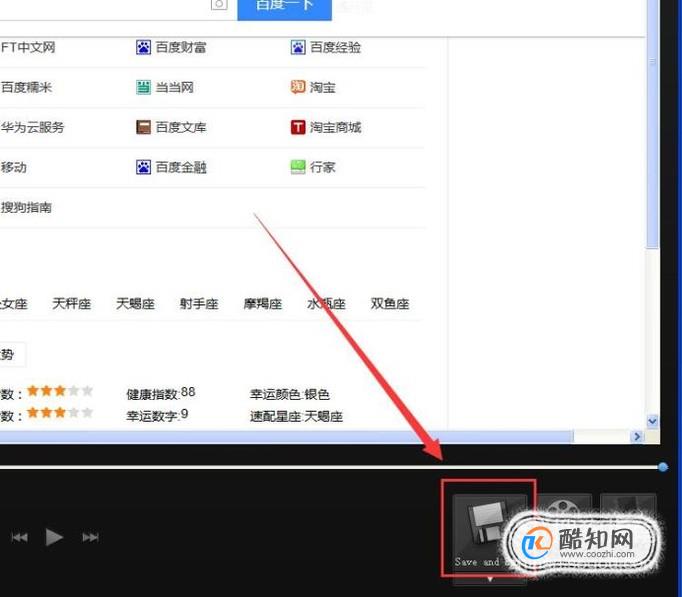The width and height of the screenshot is (682, 597).
Task: Click the white playback timeline track
Action: (329, 467)
